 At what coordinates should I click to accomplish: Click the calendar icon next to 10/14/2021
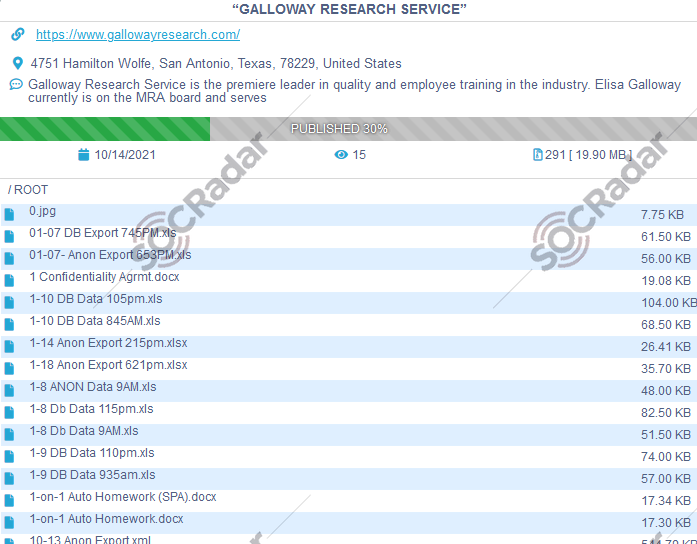coord(83,155)
